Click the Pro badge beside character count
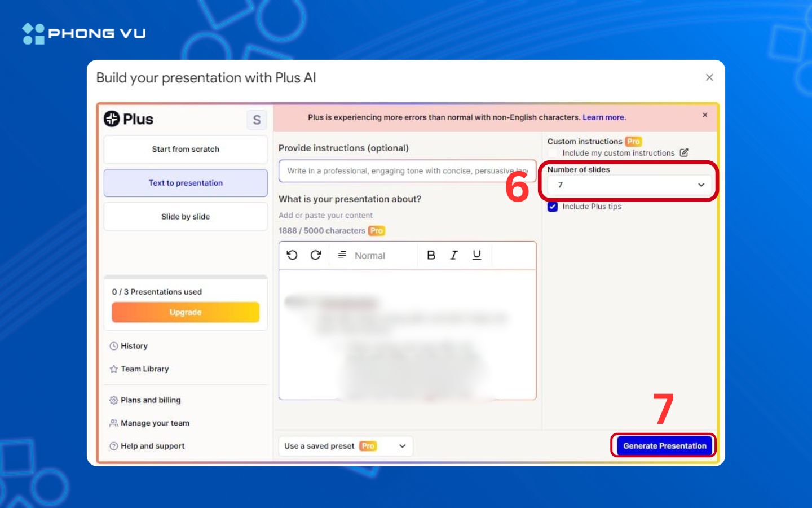This screenshot has height=508, width=812. tap(377, 231)
